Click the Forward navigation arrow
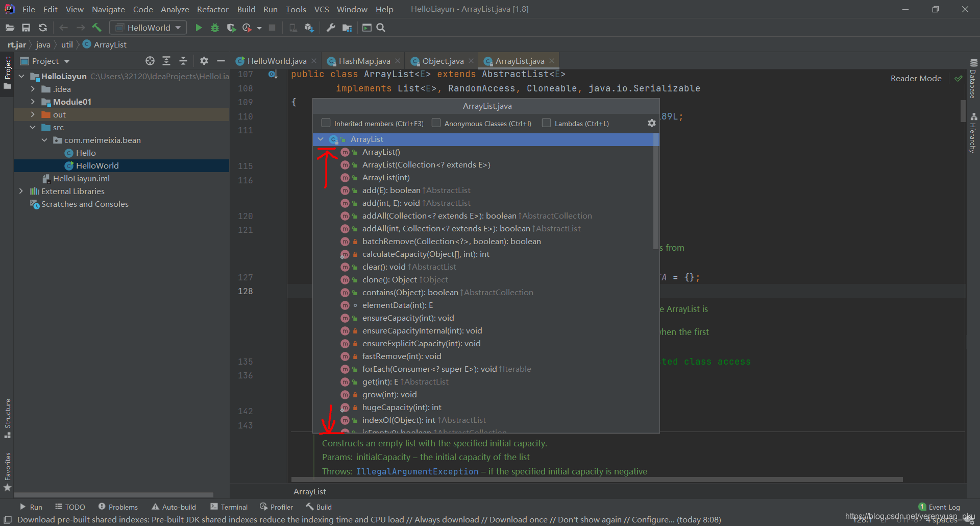The image size is (980, 526). coord(80,28)
